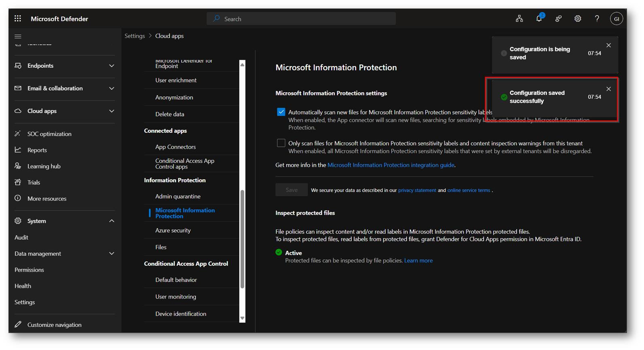Open the GI account avatar

(616, 19)
